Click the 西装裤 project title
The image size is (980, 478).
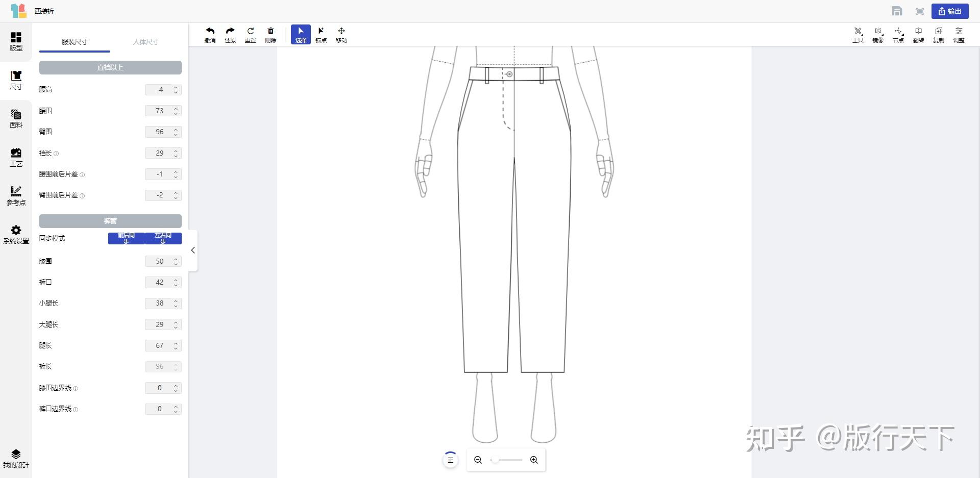(44, 11)
